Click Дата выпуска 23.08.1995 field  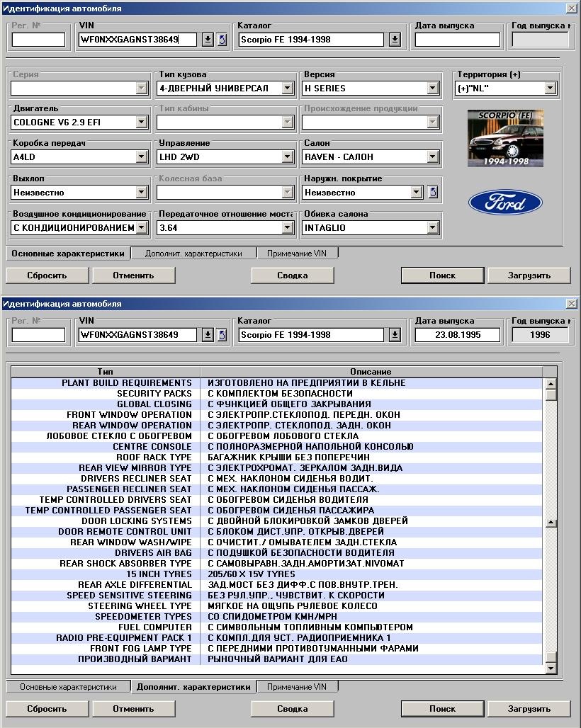[x=458, y=335]
